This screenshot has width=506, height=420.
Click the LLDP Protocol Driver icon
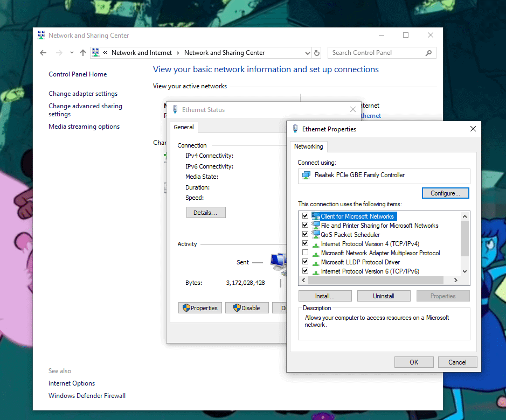(x=316, y=263)
